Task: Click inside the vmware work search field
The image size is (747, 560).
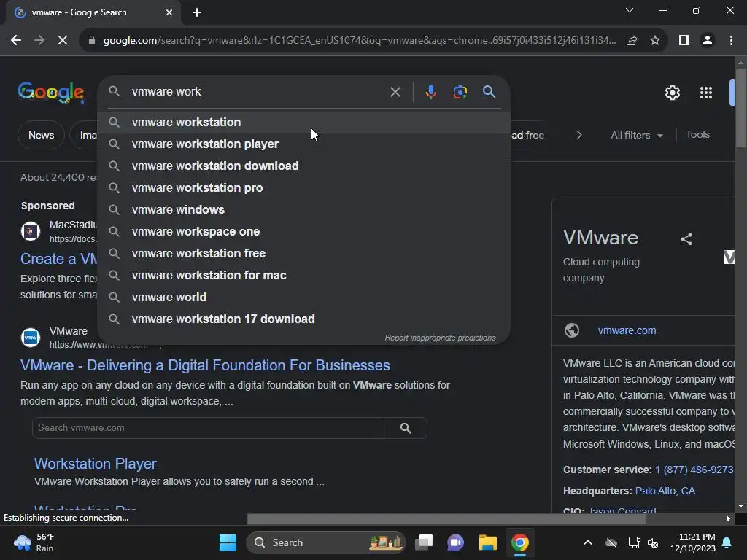Action: pyautogui.click(x=258, y=91)
